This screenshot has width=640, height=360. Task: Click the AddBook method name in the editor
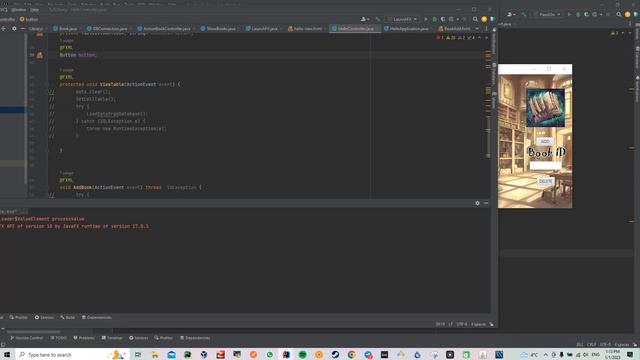pyautogui.click(x=83, y=187)
